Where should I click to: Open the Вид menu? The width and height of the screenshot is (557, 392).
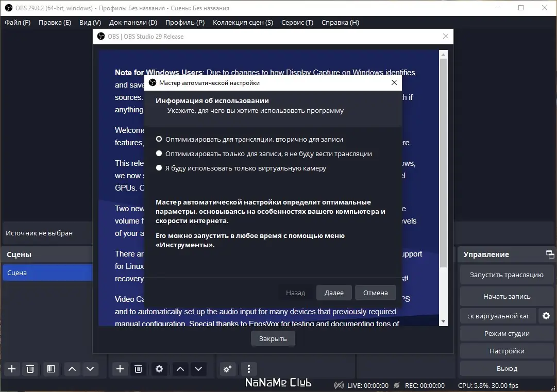coord(90,22)
